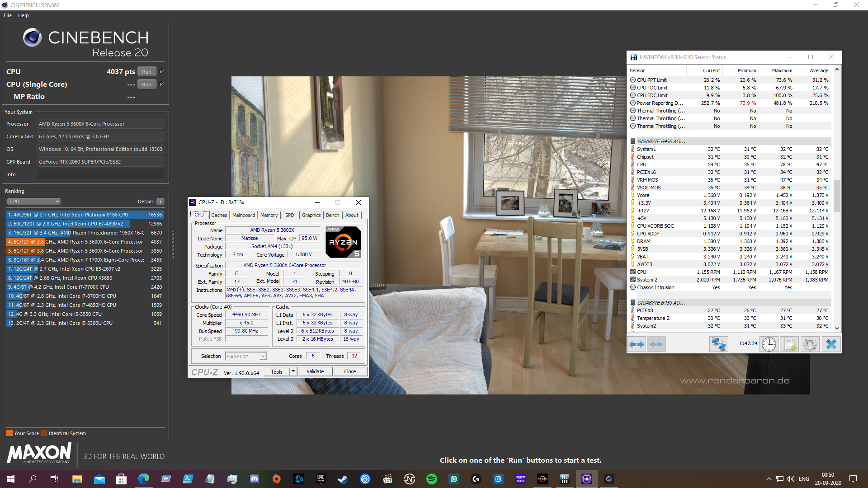
Task: Open Microsoft Store from taskbar
Action: point(121,479)
